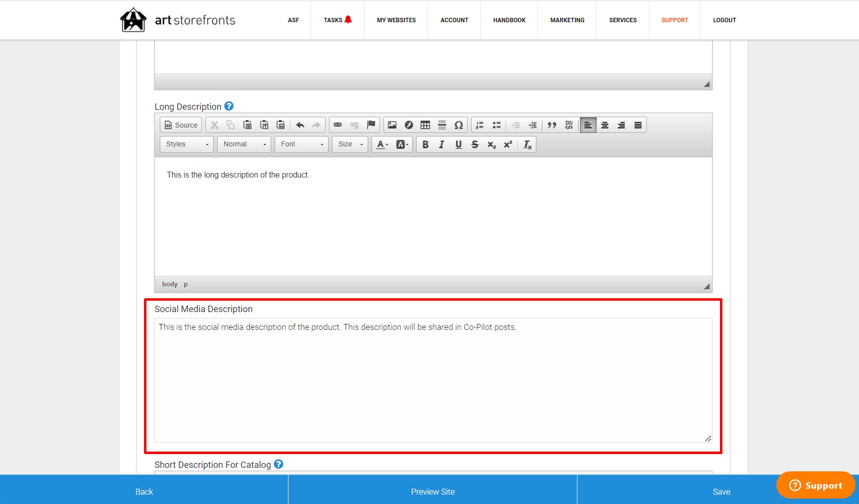Open the Services menu item
Image resolution: width=859 pixels, height=504 pixels.
tap(622, 20)
